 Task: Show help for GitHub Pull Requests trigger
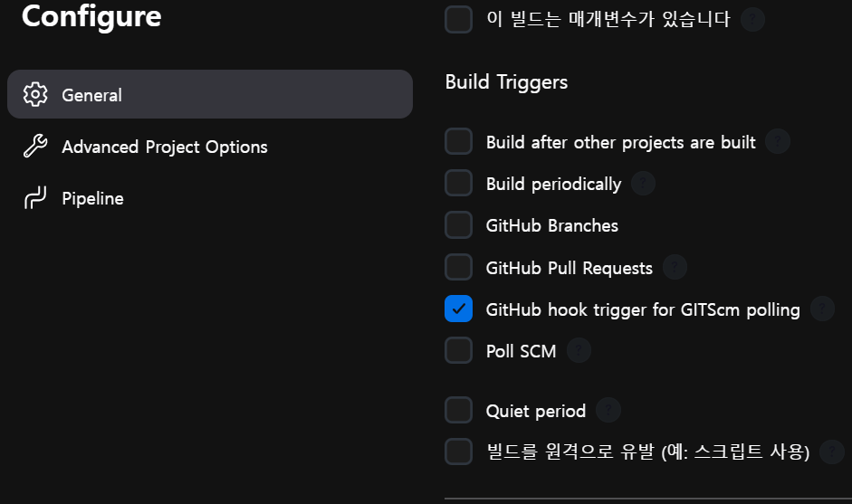pyautogui.click(x=675, y=267)
